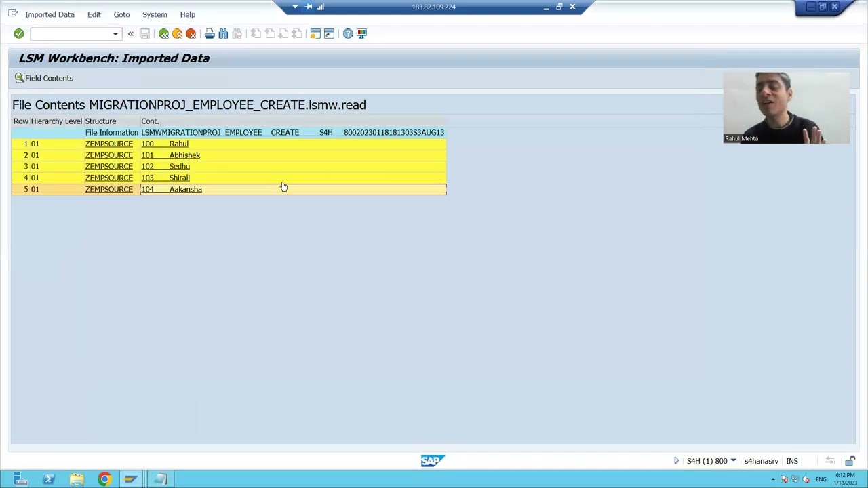Screen dimensions: 868x488
Task: Click the status bar padlock icon
Action: 850,461
